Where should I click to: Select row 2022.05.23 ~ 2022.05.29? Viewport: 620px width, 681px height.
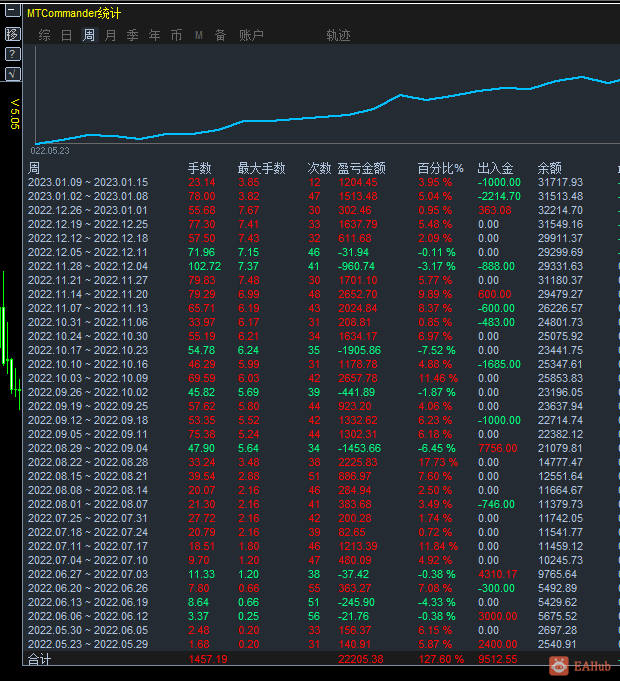[x=320, y=645]
